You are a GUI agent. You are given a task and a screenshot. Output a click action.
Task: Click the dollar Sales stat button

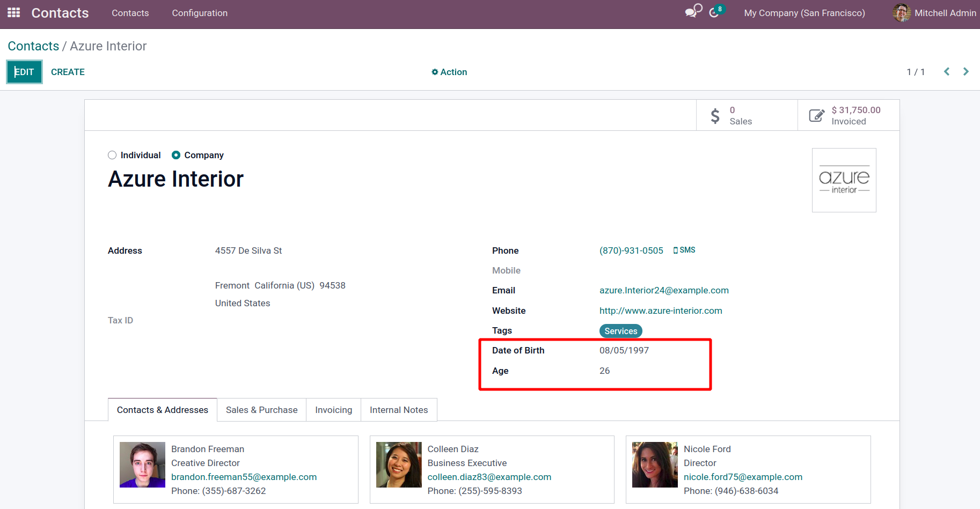(x=747, y=115)
